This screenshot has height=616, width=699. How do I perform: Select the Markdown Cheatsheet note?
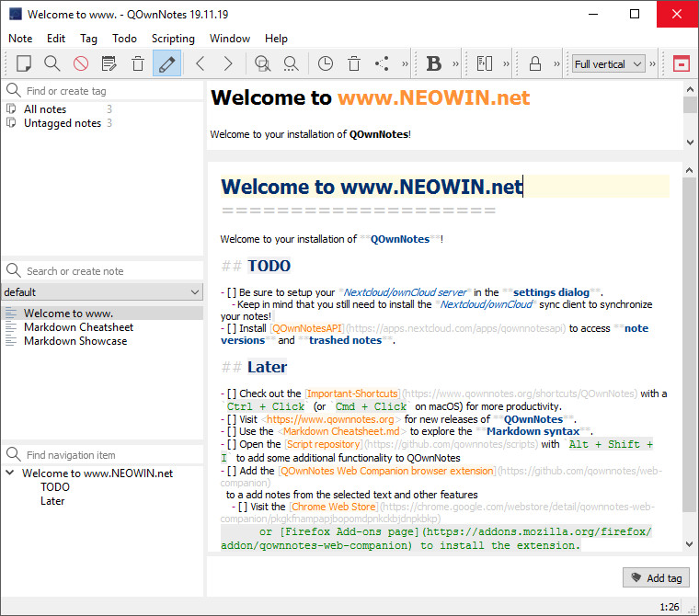[x=78, y=327]
